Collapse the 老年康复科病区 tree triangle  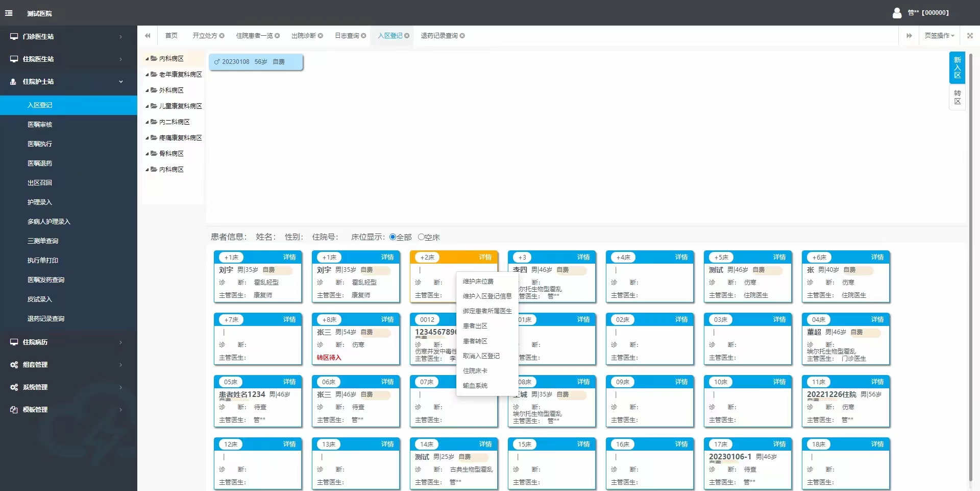pyautogui.click(x=147, y=75)
